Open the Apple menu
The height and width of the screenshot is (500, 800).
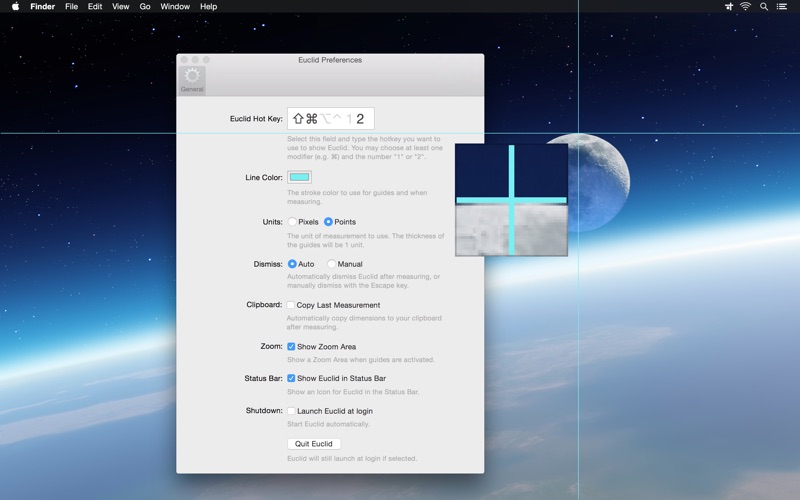pyautogui.click(x=15, y=7)
